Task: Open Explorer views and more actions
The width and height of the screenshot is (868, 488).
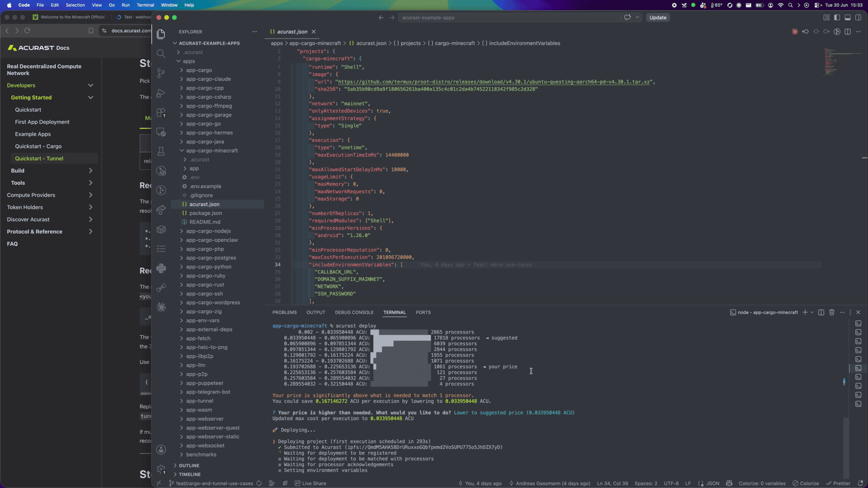Action: tap(254, 31)
